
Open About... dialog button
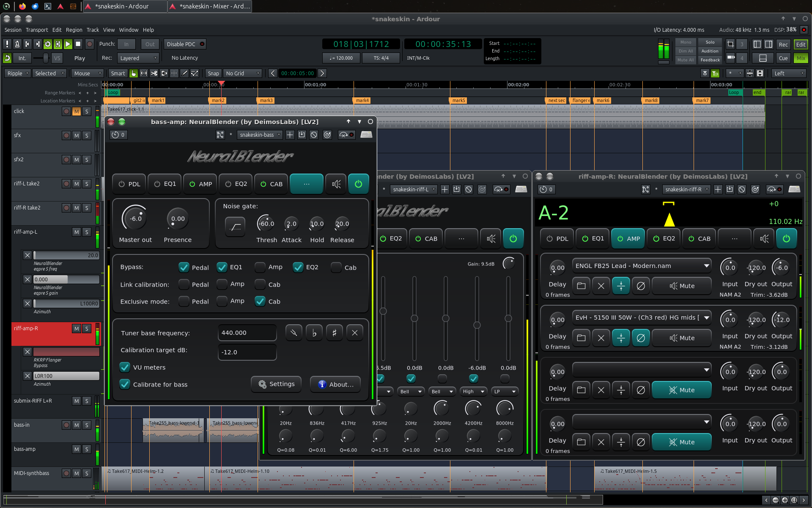(x=335, y=384)
